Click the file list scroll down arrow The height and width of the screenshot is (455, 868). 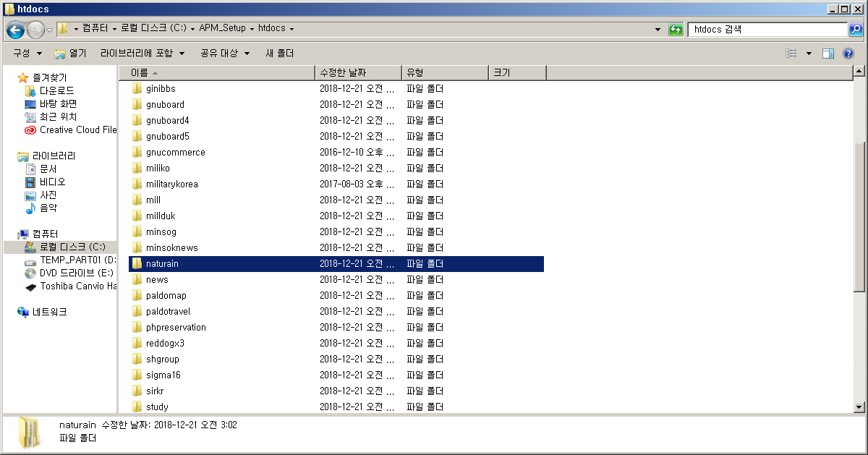click(x=859, y=407)
